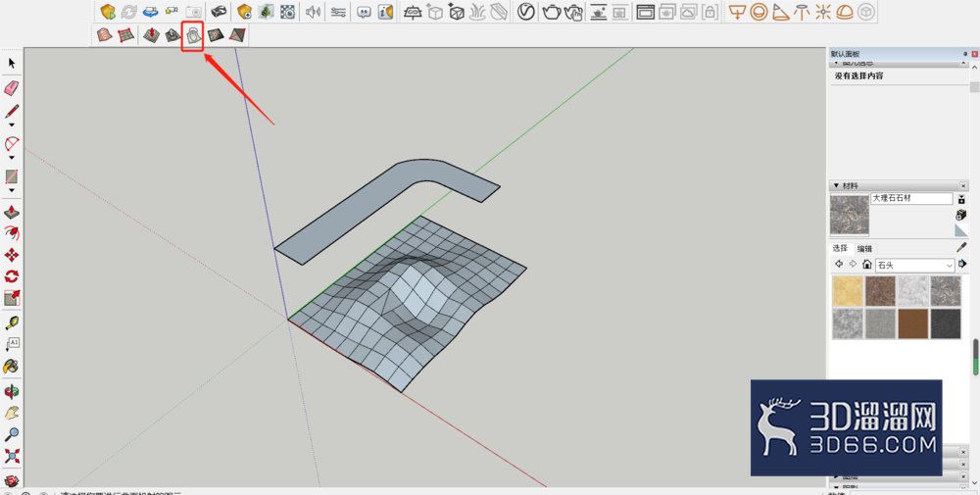
Task: Select the yellow sandstone material swatch
Action: point(848,291)
